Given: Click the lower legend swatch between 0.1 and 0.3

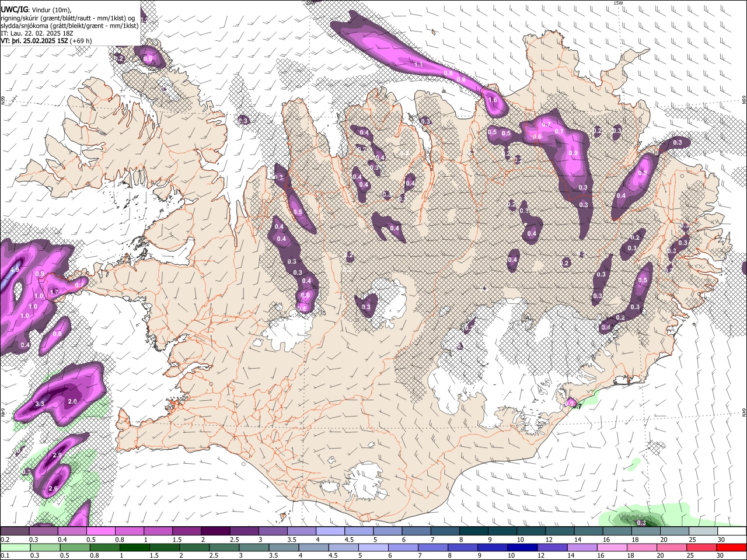Looking at the screenshot, I should click(15, 547).
